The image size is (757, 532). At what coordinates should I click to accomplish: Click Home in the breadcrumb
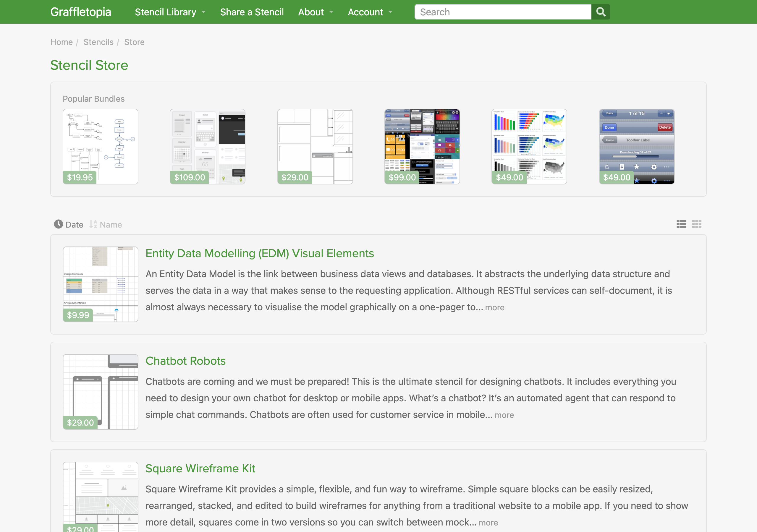coord(61,42)
